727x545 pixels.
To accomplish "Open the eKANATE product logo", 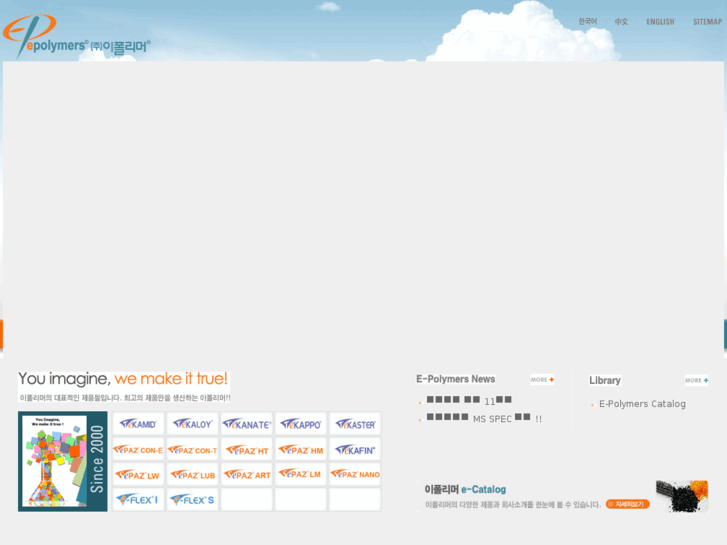I will pyautogui.click(x=247, y=423).
